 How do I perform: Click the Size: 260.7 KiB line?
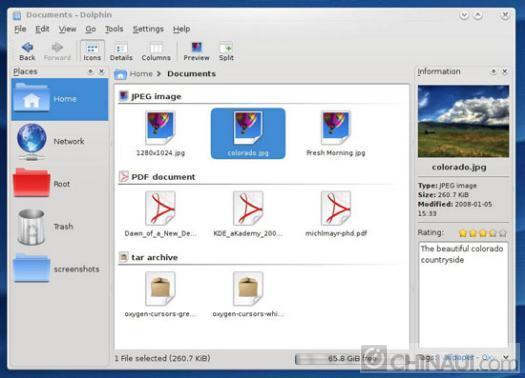pos(443,195)
